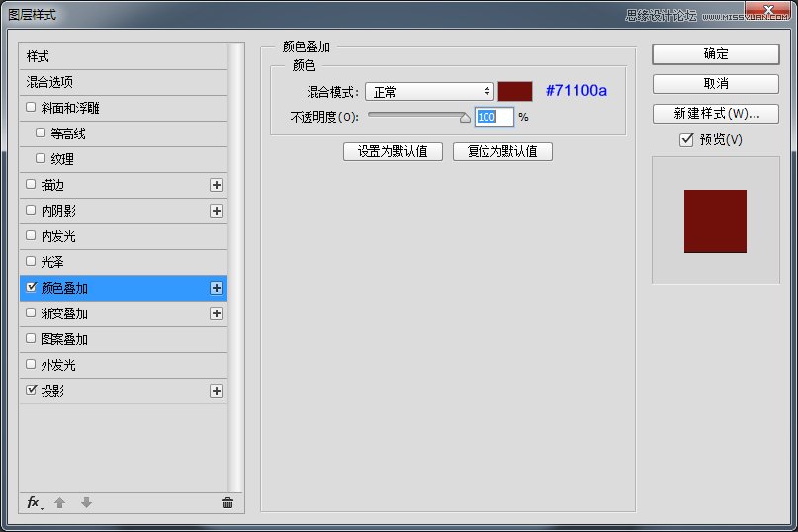Viewport: 798px width, 532px height.
Task: Select the 斜面和浮雕 style row
Action: [x=124, y=108]
